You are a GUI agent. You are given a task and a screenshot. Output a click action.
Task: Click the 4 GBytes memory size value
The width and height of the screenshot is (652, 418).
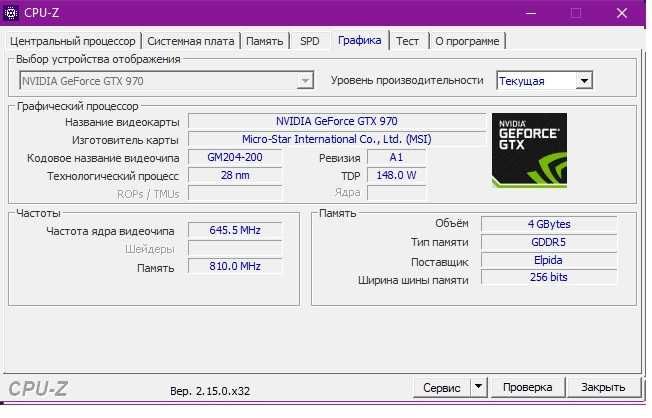point(549,224)
